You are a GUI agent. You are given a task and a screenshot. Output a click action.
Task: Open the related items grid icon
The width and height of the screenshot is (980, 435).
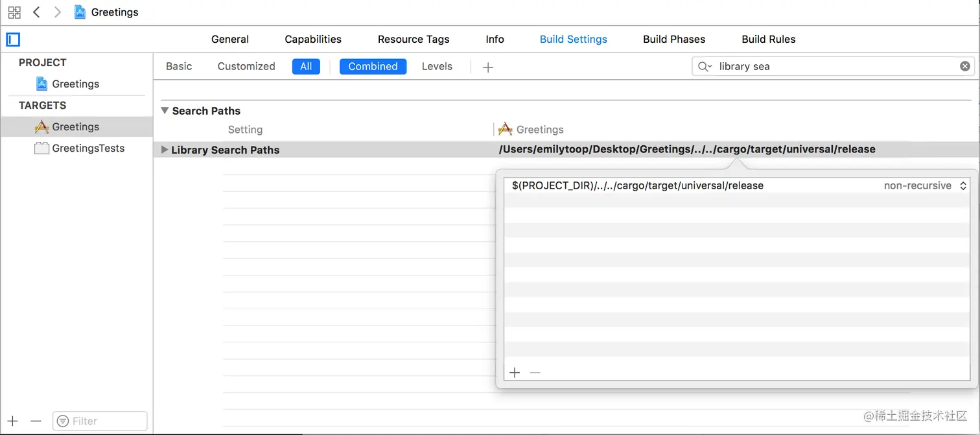click(14, 12)
